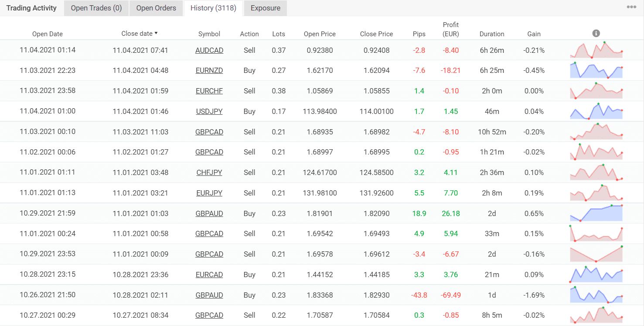This screenshot has width=644, height=326.
Task: Click close date 10.28.2021 23:36
Action: pyautogui.click(x=140, y=275)
